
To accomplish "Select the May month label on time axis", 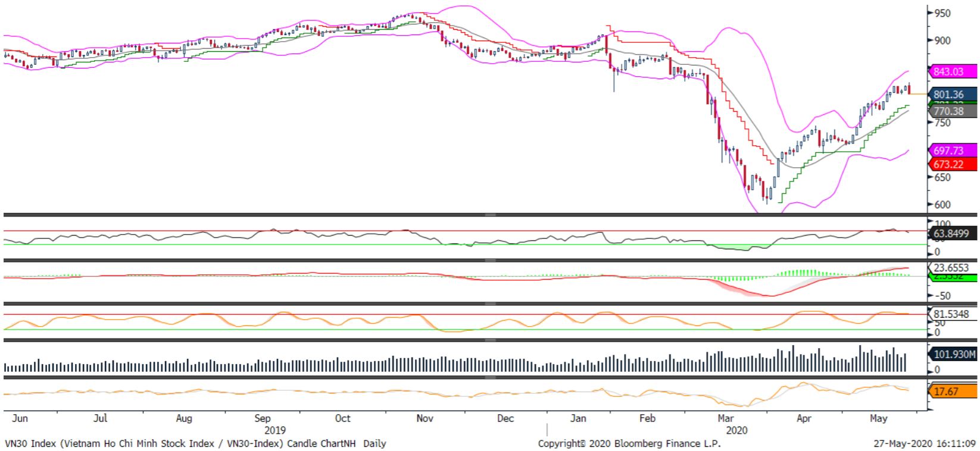I will coord(879,418).
